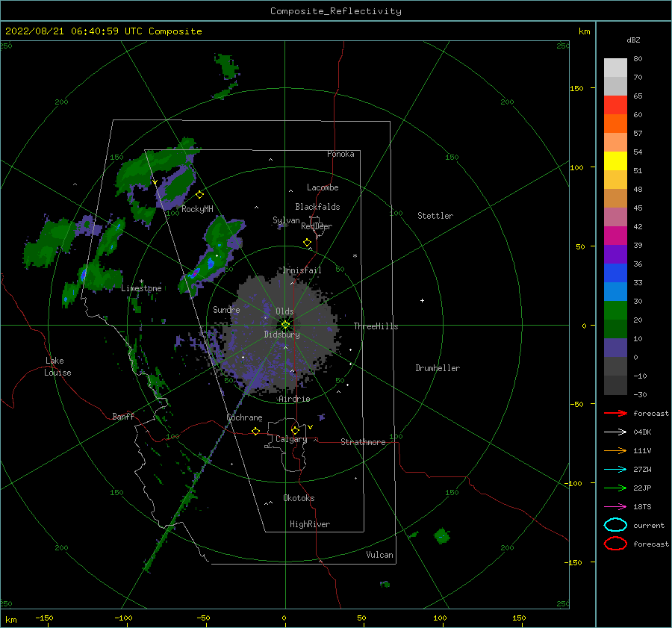Click the Sundre label
Viewport: 672px width, 628px height.
(x=226, y=309)
